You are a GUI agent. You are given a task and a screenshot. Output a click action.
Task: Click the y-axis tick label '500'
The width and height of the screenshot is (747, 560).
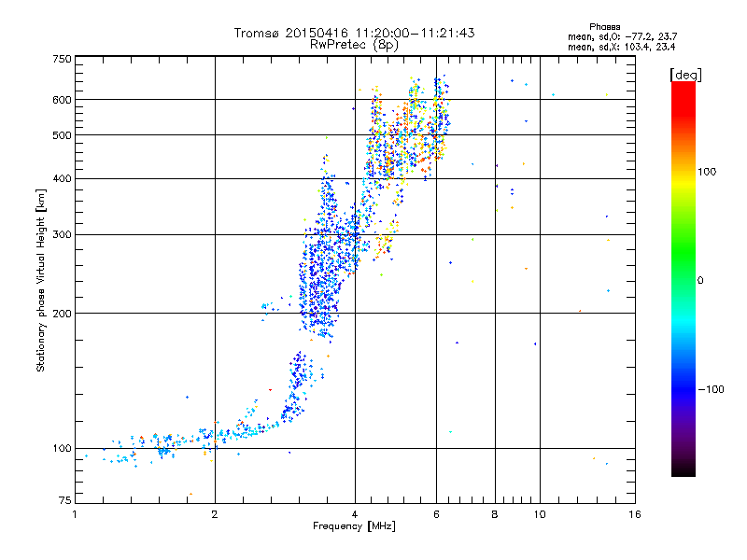[x=63, y=135]
